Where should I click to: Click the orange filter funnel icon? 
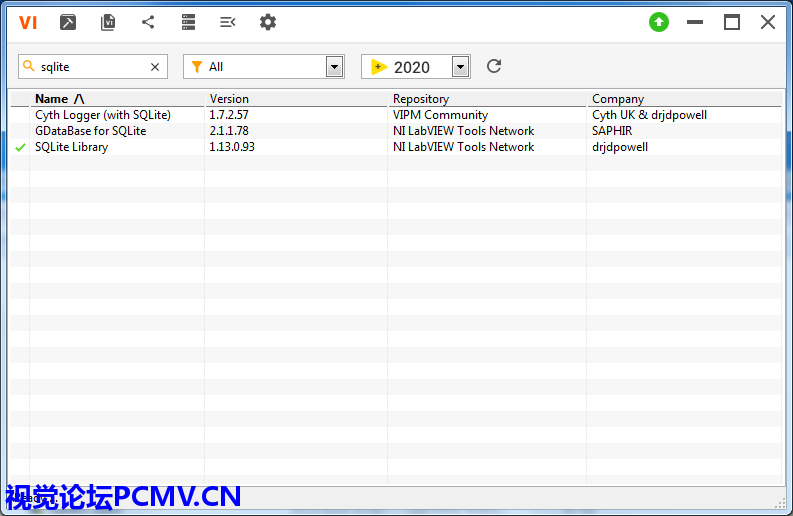coord(197,67)
